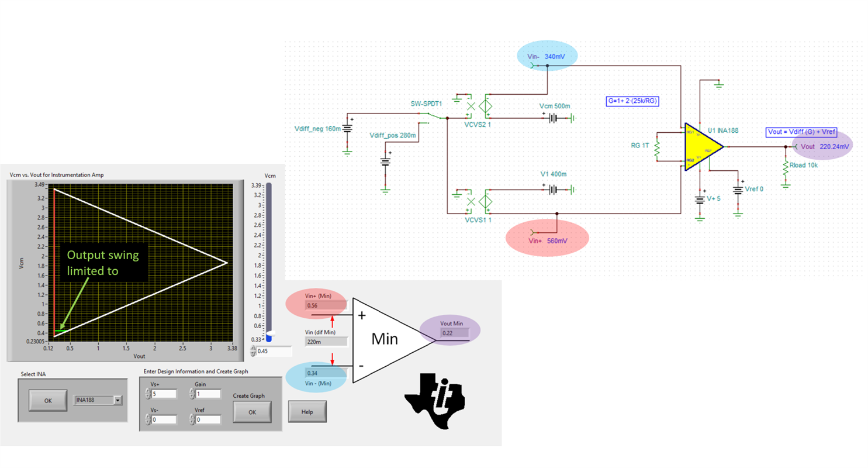Focus the Vs+ input field
Viewport: 868px width, 468px height.
163,394
